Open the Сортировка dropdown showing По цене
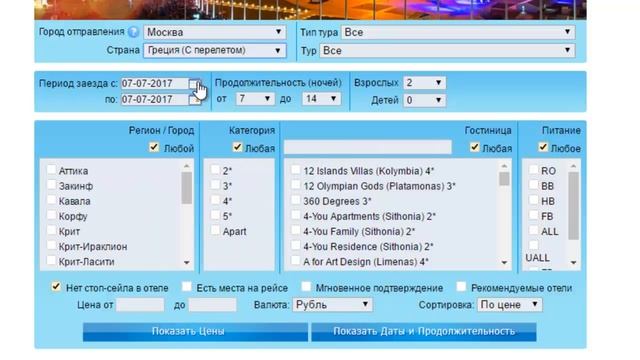640x360 pixels. 510,304
